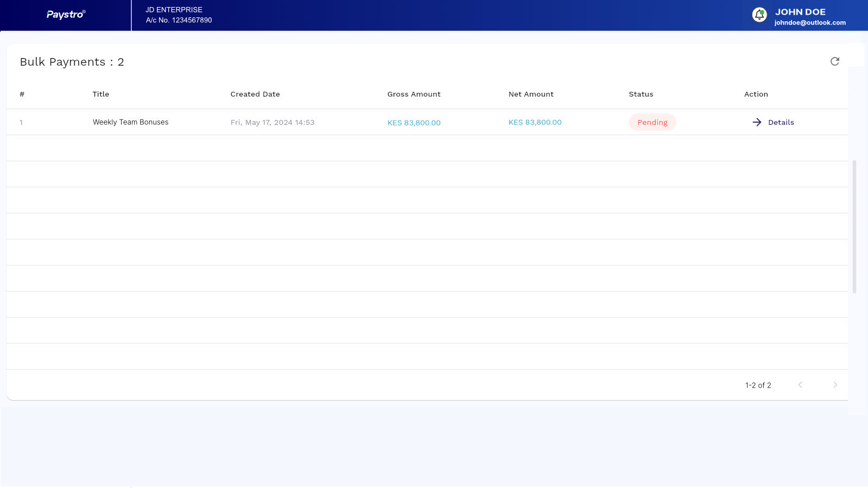
Task: Sort by Status column header
Action: [641, 94]
